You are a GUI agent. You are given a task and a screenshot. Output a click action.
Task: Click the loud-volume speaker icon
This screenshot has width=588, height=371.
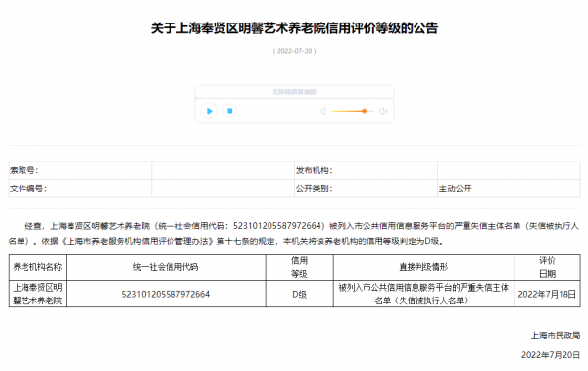[x=383, y=111]
